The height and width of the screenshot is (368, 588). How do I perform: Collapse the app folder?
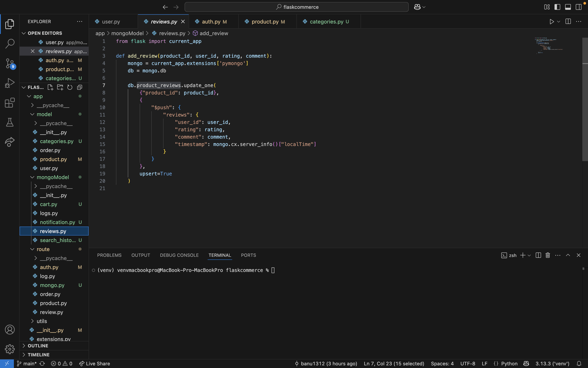29,96
